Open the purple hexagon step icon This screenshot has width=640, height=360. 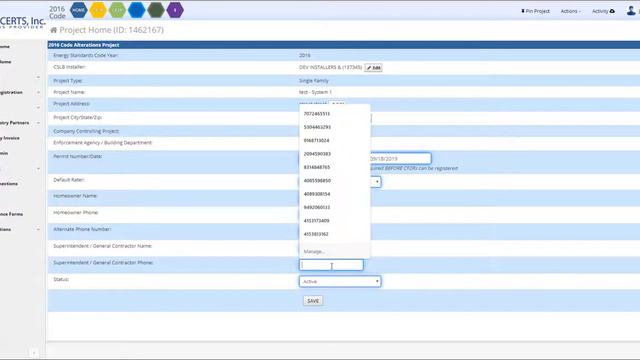(x=175, y=10)
